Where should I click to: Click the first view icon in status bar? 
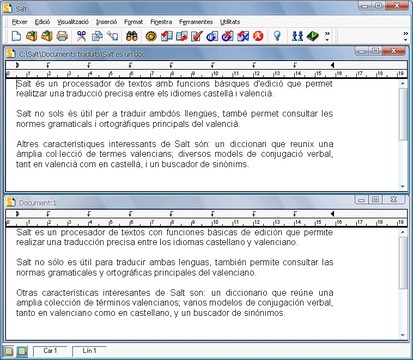(9, 351)
